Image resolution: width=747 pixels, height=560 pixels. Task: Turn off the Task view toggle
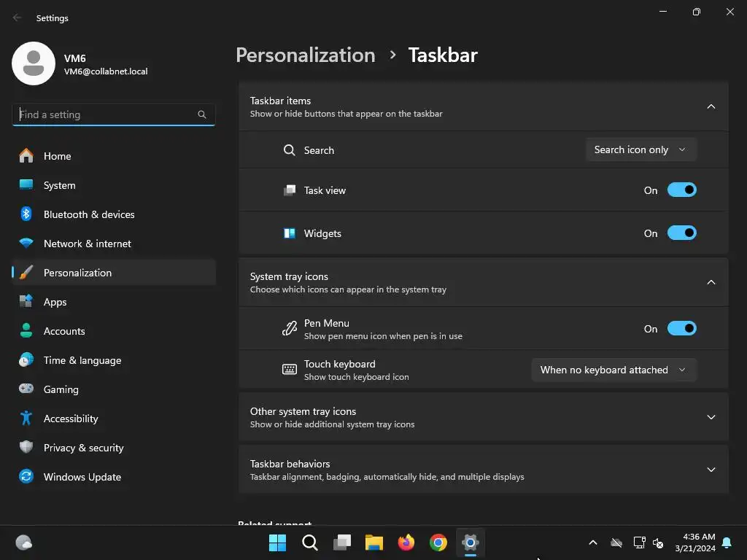click(682, 190)
